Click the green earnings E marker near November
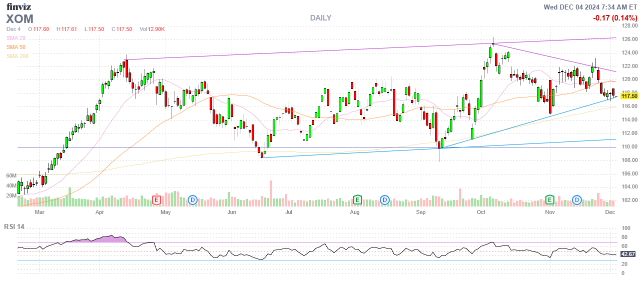The height and width of the screenshot is (281, 644). click(550, 200)
